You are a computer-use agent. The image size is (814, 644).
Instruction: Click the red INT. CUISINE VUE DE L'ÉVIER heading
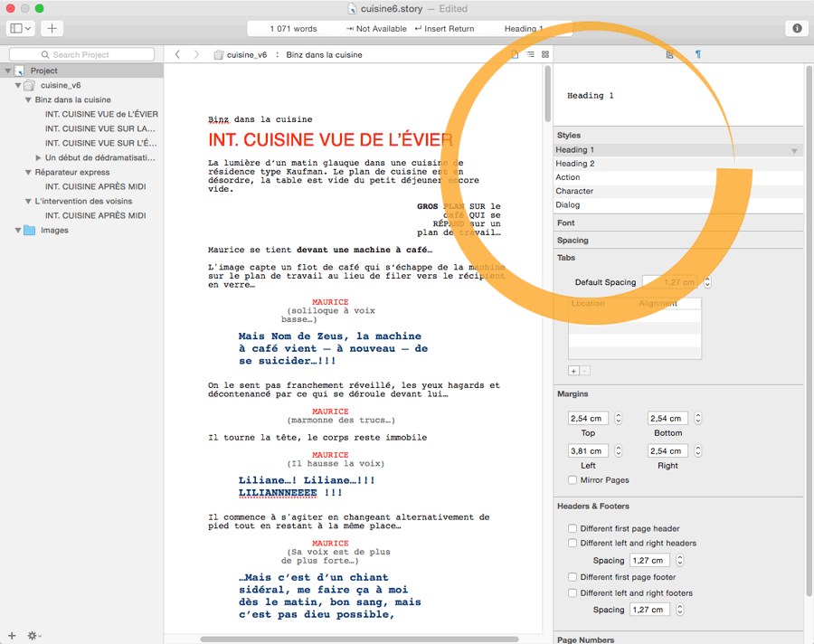coord(331,139)
